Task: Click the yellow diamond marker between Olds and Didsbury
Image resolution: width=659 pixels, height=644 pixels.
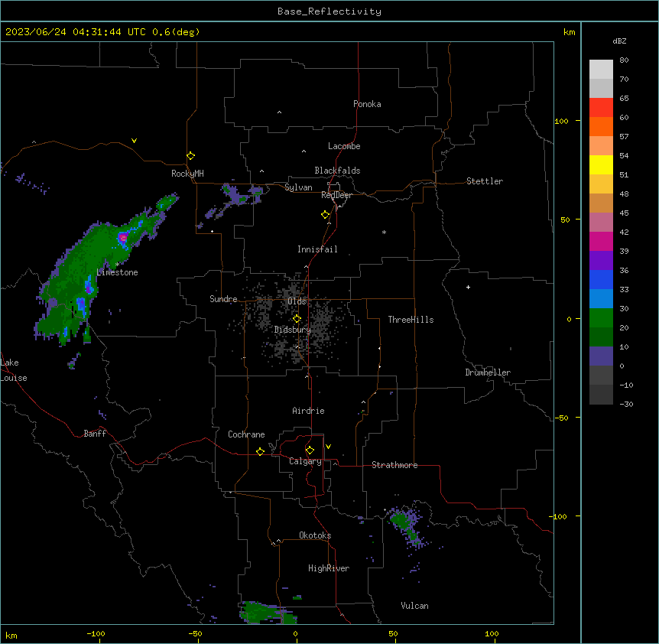Action: 297,319
